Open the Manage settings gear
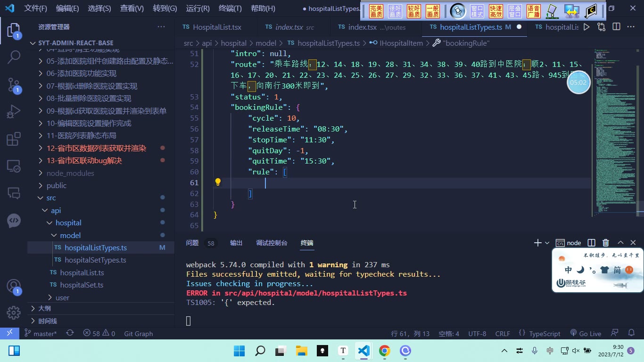This screenshot has height=362, width=644. [14, 312]
